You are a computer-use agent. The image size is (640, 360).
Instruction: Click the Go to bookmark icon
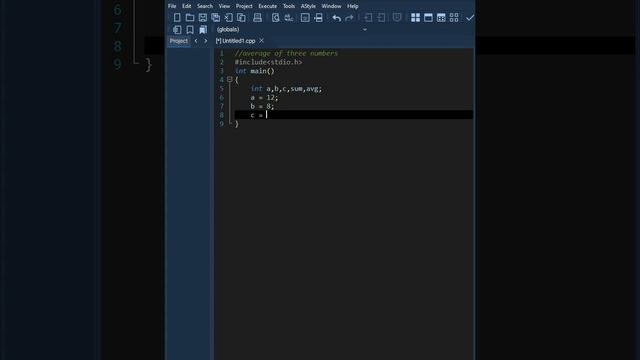coord(203,29)
